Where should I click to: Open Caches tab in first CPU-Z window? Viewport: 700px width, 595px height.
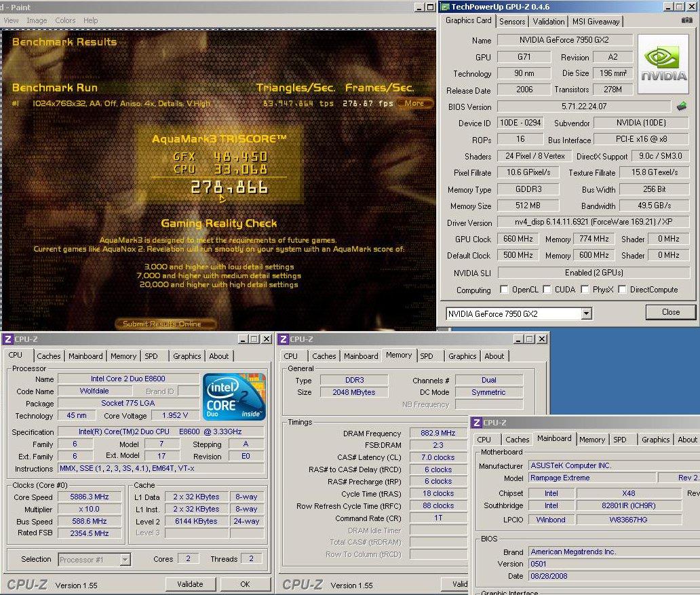pos(49,356)
